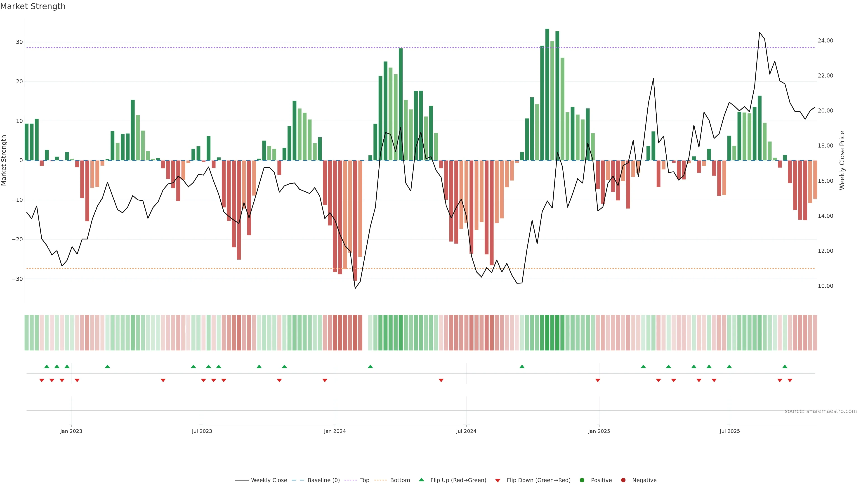The width and height of the screenshot is (868, 488).
Task: Click the 24.00 weekly close price tick
Action: (x=825, y=40)
